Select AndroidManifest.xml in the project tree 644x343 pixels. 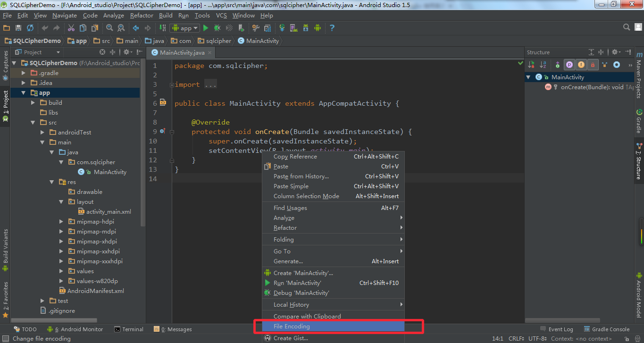coord(91,291)
